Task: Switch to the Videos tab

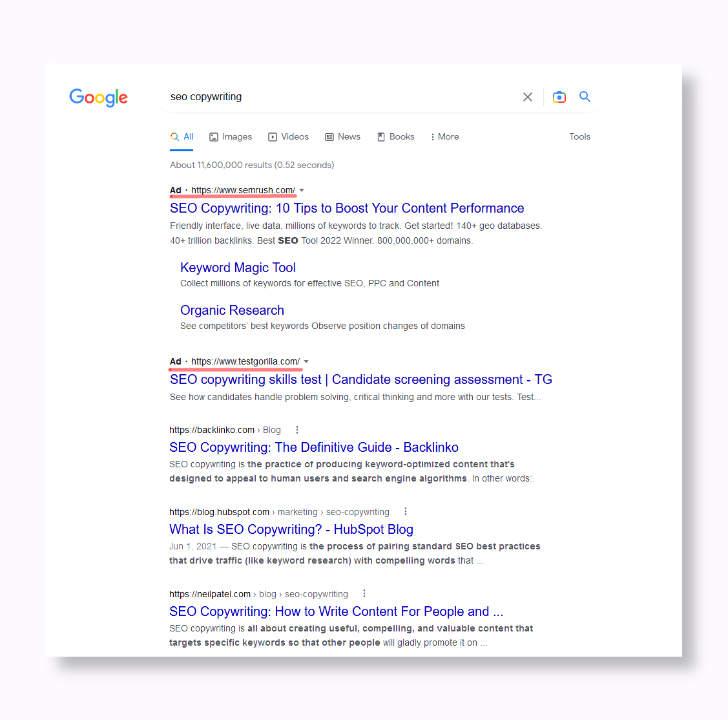Action: click(x=288, y=137)
